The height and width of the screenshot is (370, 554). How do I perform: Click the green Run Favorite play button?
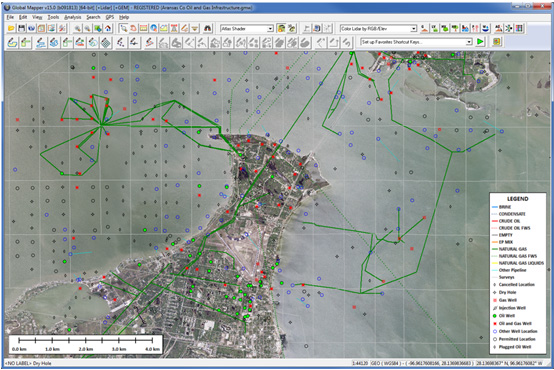[x=480, y=42]
